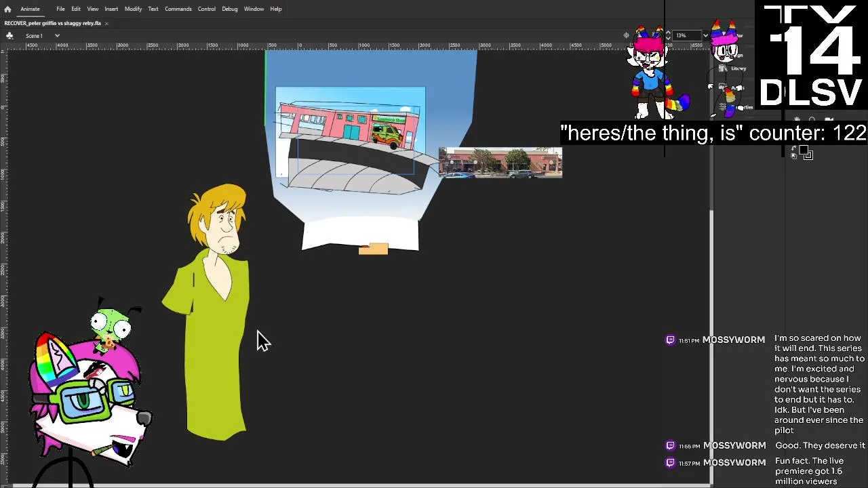The image size is (868, 488).
Task: Click the default black-and-white colors icon
Action: [x=793, y=157]
